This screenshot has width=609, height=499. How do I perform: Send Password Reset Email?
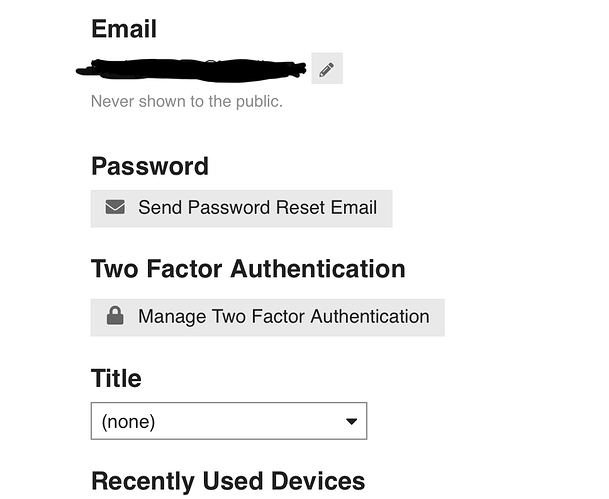[241, 209]
